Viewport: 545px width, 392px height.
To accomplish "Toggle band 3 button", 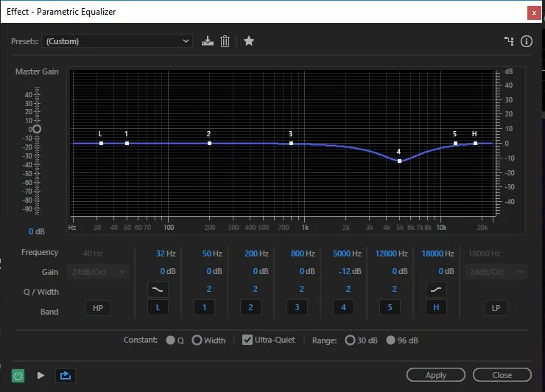I will [x=297, y=307].
